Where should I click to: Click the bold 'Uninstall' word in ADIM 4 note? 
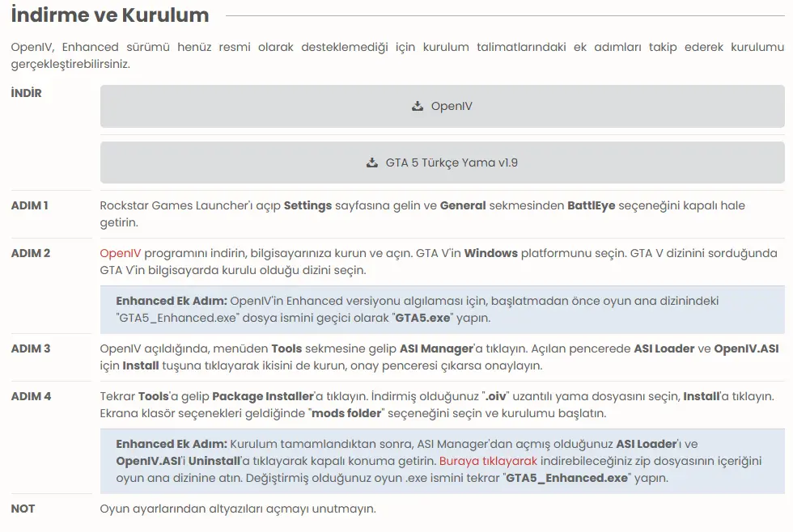pos(214,461)
